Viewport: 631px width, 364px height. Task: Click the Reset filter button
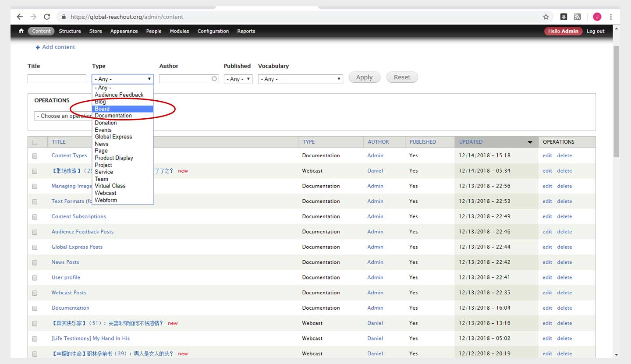pos(402,77)
